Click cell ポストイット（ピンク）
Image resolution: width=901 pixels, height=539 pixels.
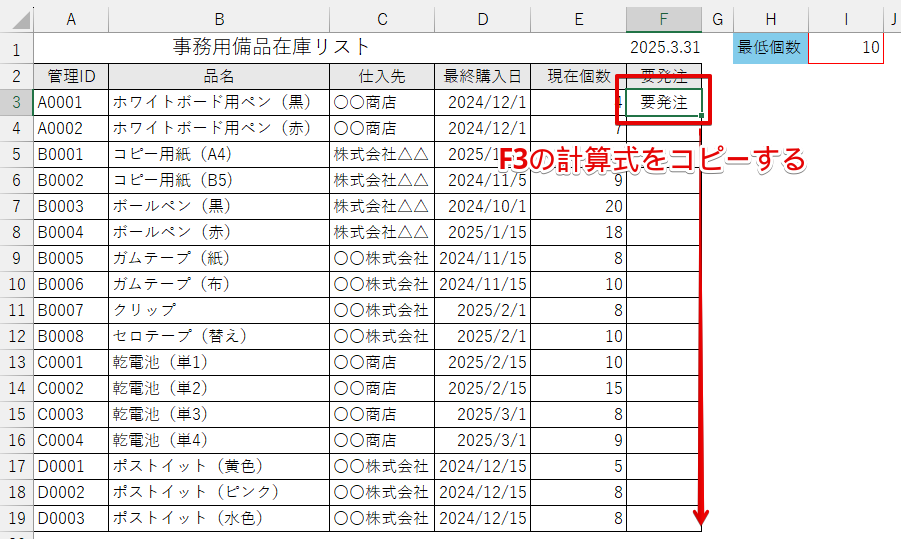click(x=219, y=492)
